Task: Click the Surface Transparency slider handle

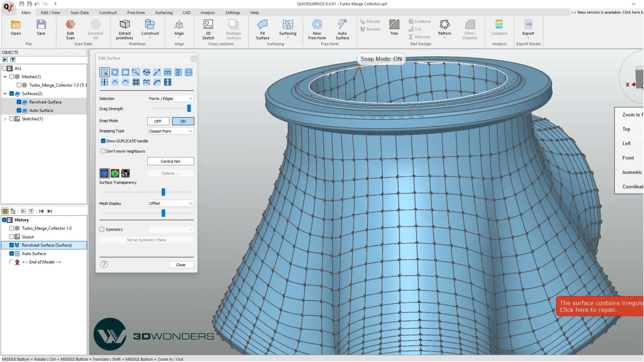Action: coord(163,192)
